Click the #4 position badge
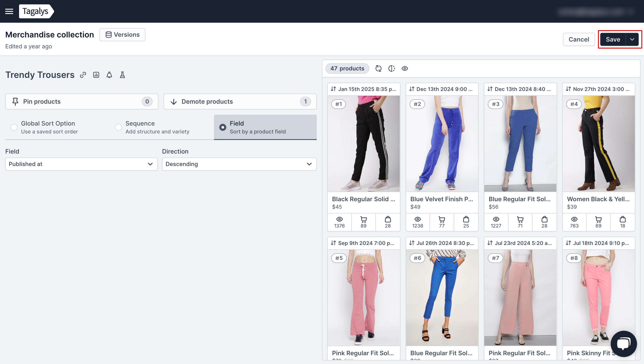 574,104
